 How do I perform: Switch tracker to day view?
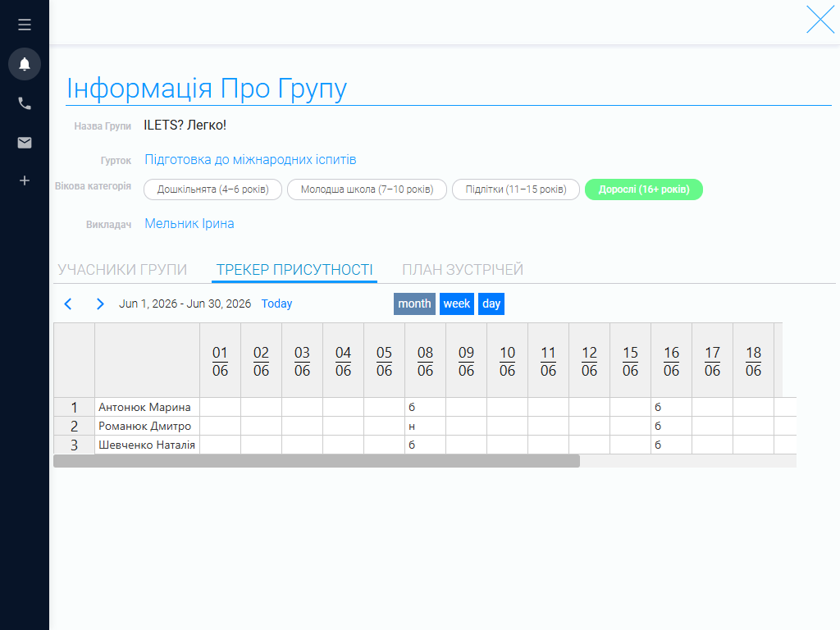click(x=491, y=304)
